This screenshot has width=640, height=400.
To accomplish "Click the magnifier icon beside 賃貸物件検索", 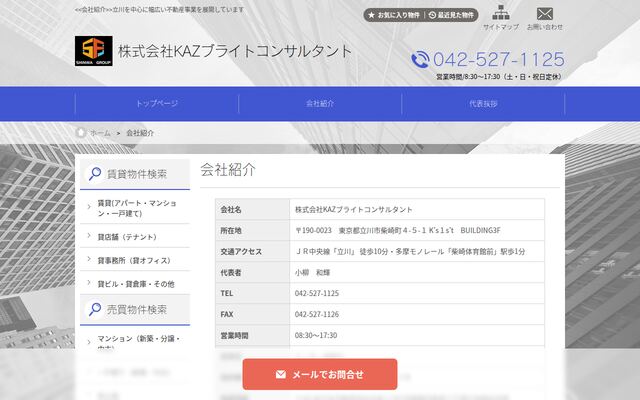I will 95,174.
